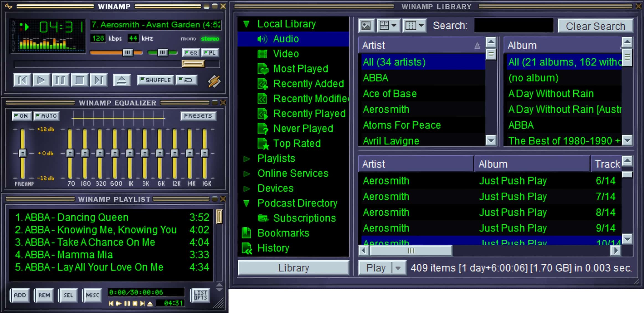Toggle the PL playlist window button
The height and width of the screenshot is (313, 644).
(210, 53)
